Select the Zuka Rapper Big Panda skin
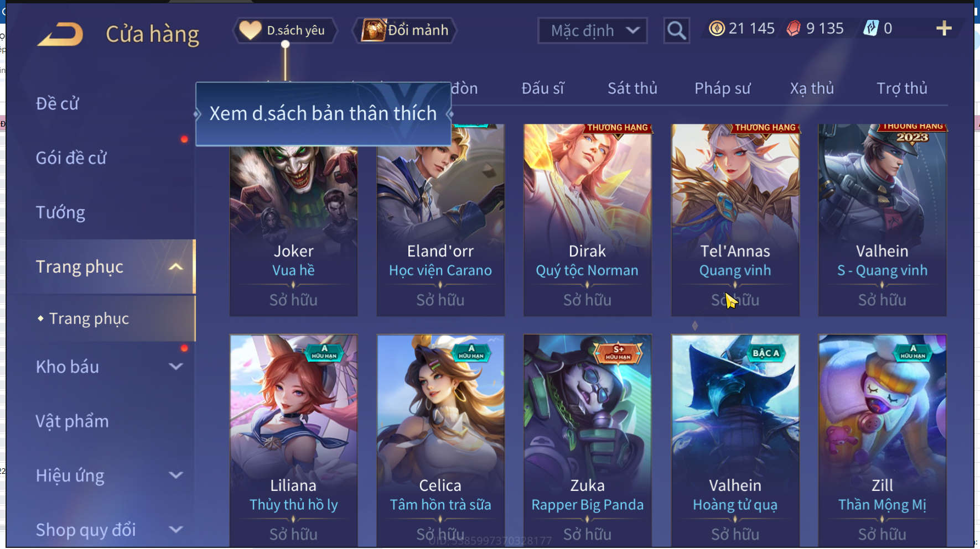 coord(587,440)
